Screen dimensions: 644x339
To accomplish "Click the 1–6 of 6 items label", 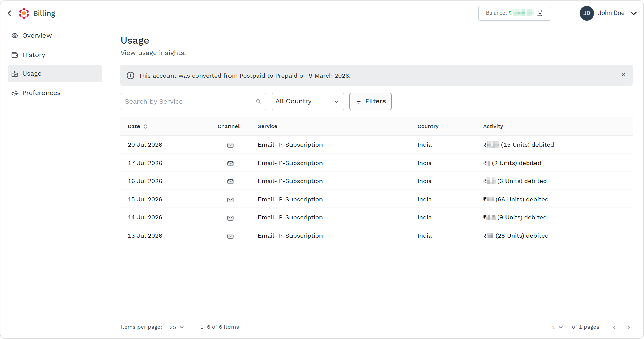I will tap(219, 327).
